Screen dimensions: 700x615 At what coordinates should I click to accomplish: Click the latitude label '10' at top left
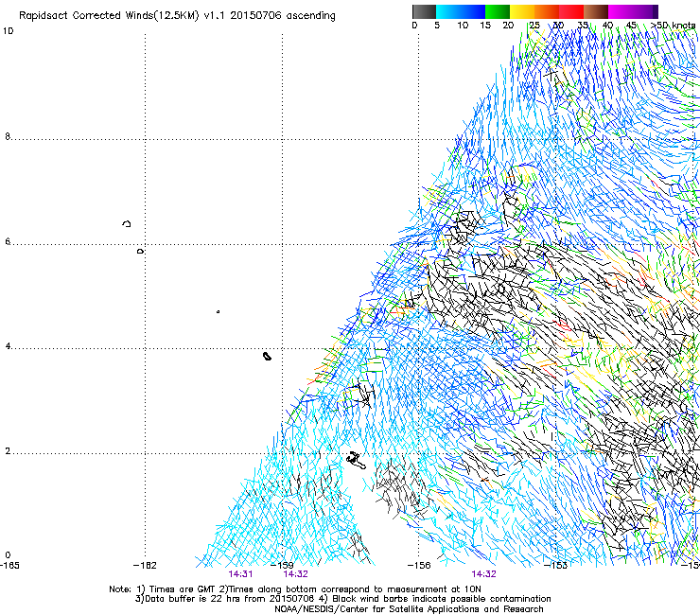(8, 31)
